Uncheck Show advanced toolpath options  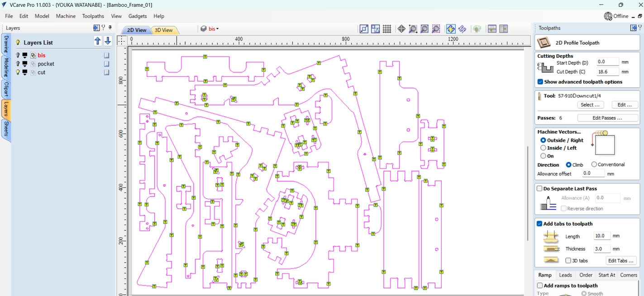click(x=540, y=82)
